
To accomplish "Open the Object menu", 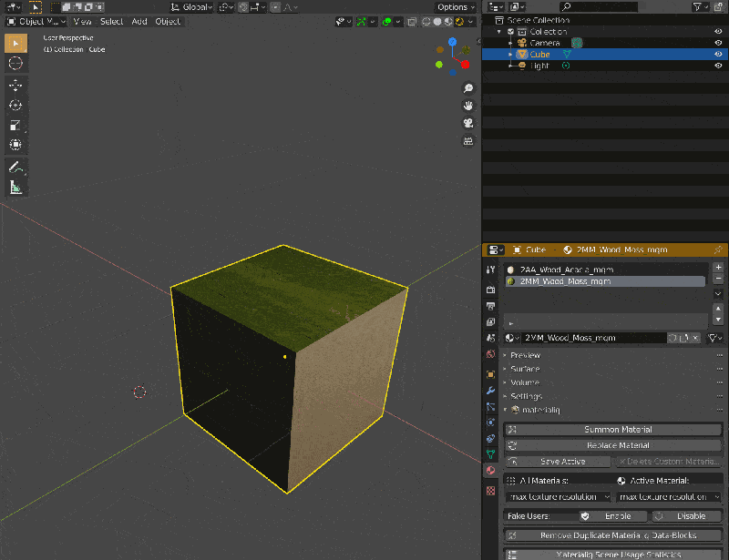I will 168,21.
